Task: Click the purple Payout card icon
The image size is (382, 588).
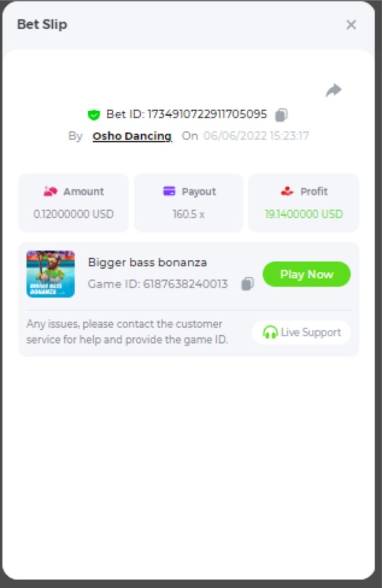Action: (169, 192)
